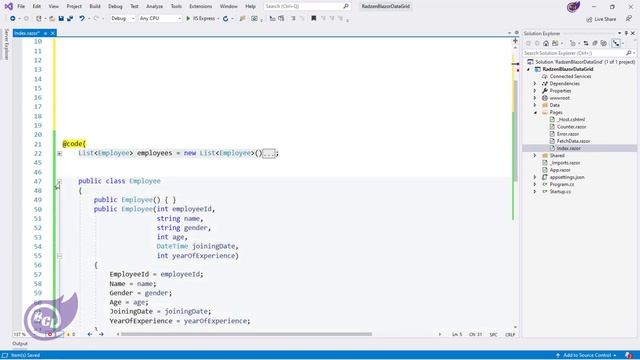The width and height of the screenshot is (640, 360).
Task: Open the Debug menu
Action: 115,6
